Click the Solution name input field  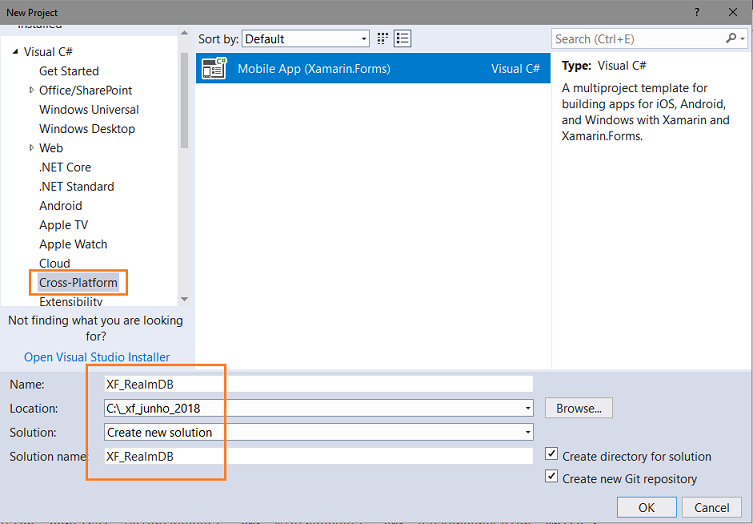318,456
